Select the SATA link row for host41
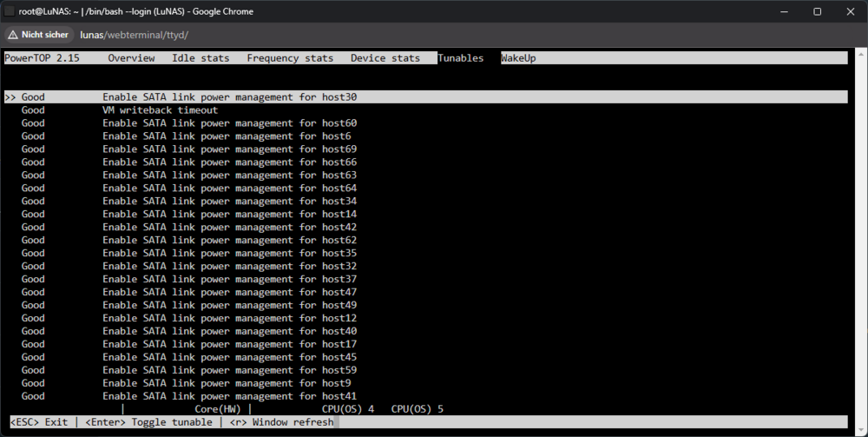The width and height of the screenshot is (868, 437). (x=425, y=396)
